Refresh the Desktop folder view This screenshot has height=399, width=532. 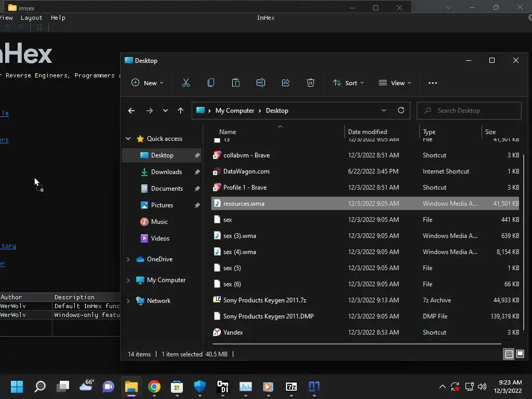401,110
